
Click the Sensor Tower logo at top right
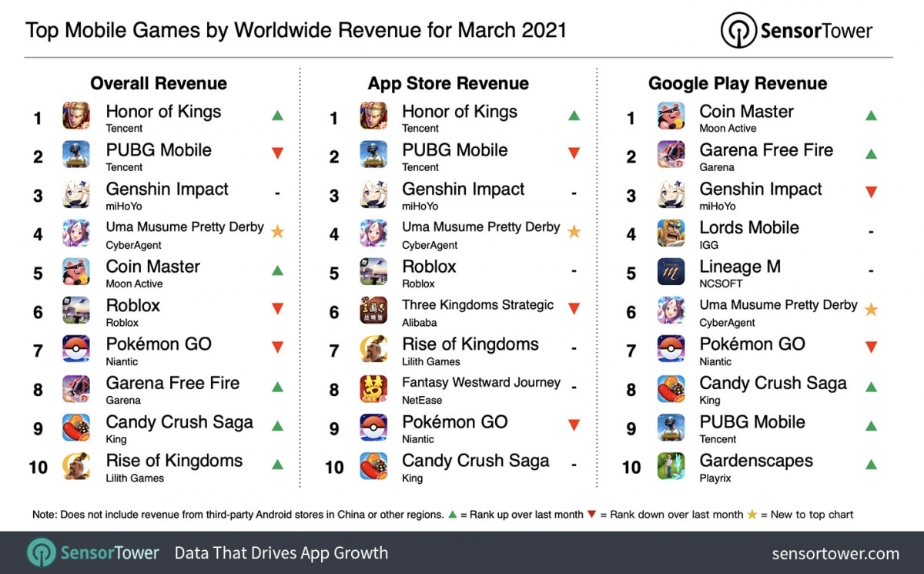[x=796, y=31]
